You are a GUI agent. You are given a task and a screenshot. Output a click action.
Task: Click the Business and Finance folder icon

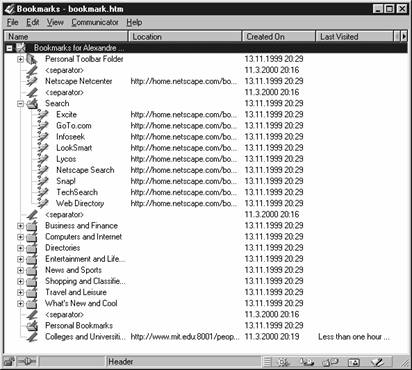pyautogui.click(x=32, y=226)
